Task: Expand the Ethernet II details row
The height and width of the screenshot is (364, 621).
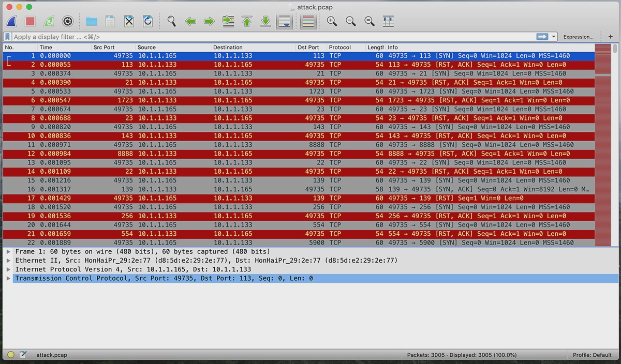Action: tap(8, 261)
